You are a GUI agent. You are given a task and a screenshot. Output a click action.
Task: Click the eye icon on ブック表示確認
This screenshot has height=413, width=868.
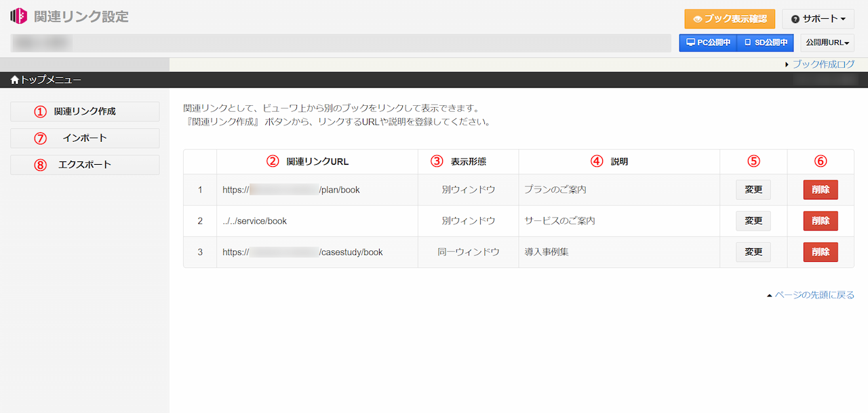pos(697,19)
